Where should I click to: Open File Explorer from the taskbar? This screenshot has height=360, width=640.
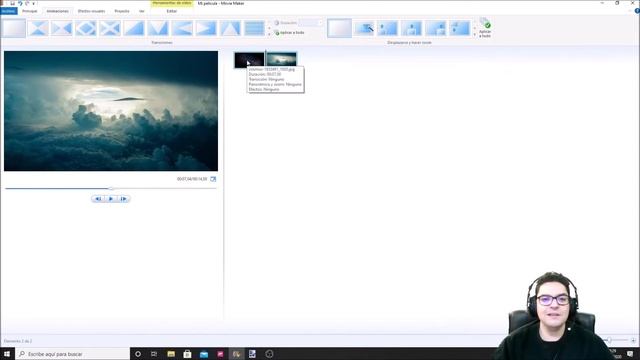tap(171, 354)
